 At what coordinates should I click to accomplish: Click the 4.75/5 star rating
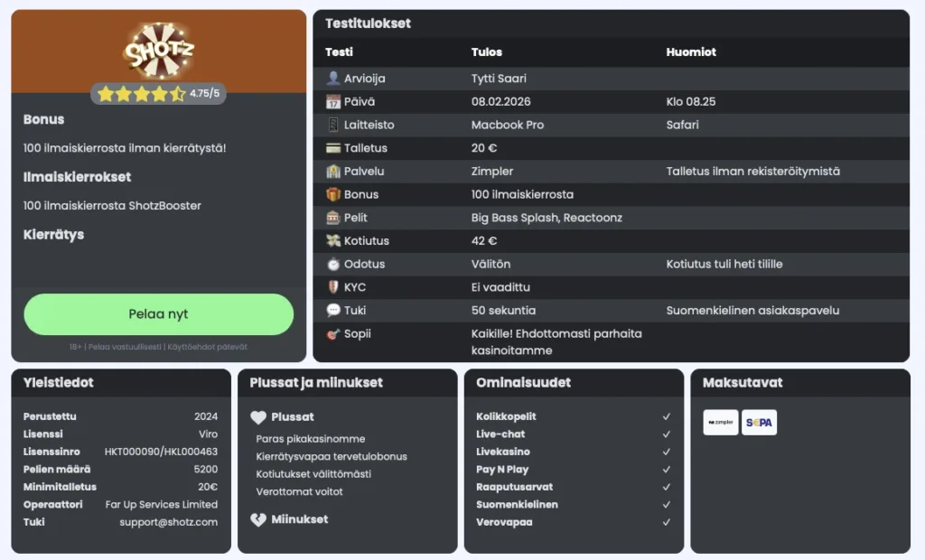click(158, 92)
